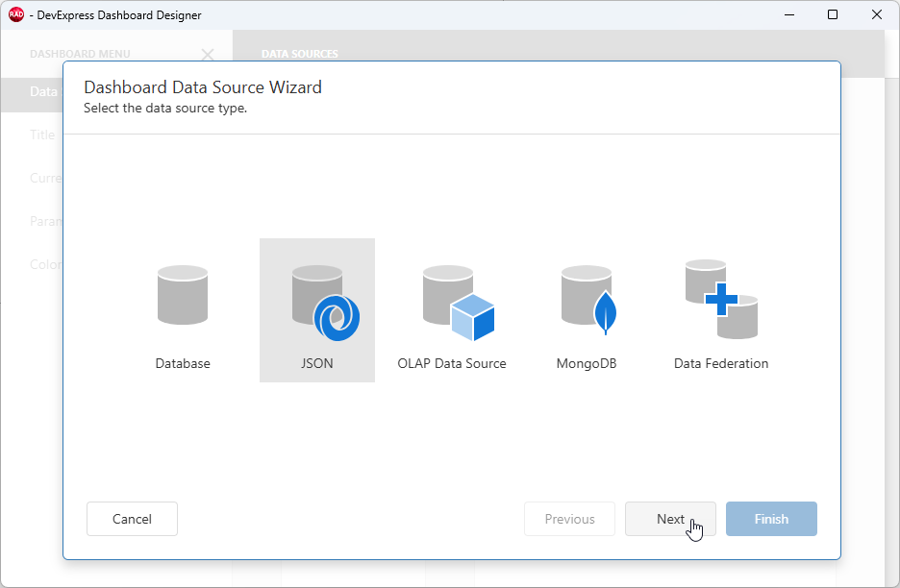Screen dimensions: 900x588
Task: Choose the OLAP Data Source option
Action: coord(451,309)
